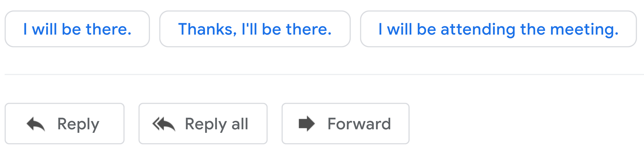Open the reply-to-all composer
This screenshot has height=159, width=644.
point(203,124)
